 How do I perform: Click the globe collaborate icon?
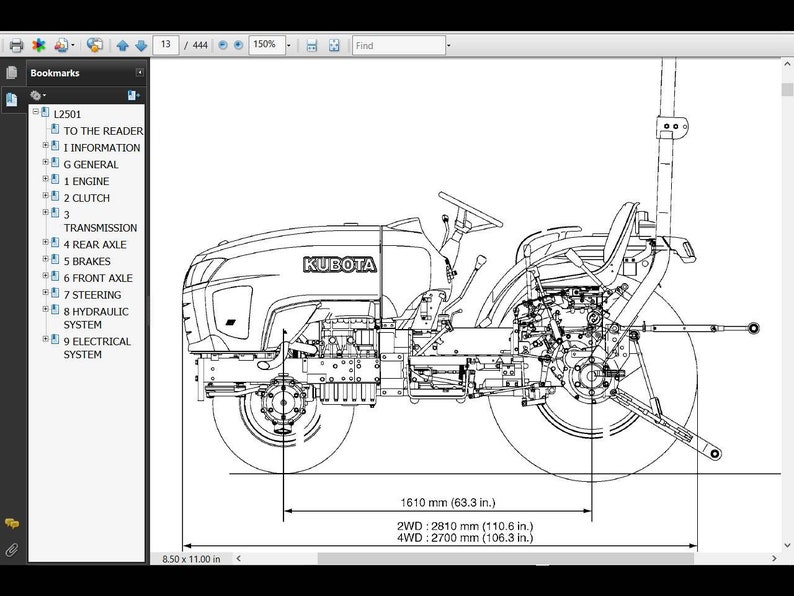pyautogui.click(x=95, y=46)
